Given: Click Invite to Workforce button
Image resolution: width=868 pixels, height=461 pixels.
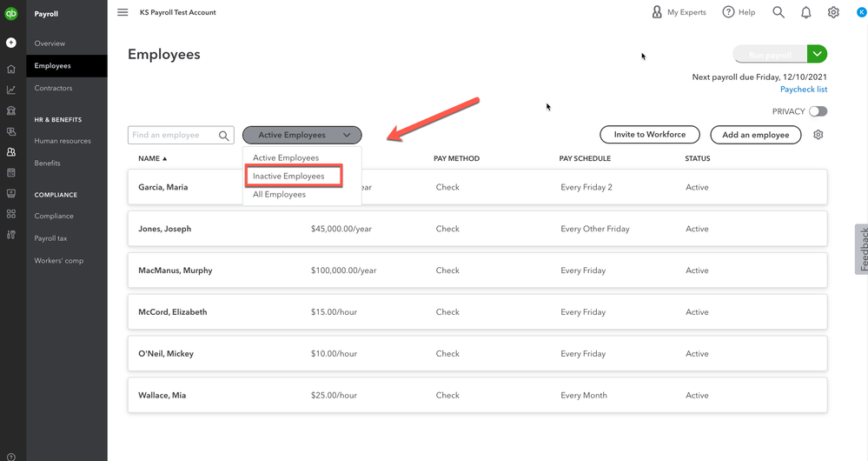Looking at the screenshot, I should (650, 135).
